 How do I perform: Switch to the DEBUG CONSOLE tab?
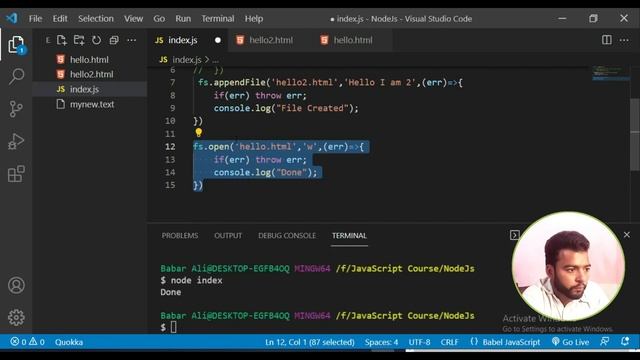[x=287, y=236]
